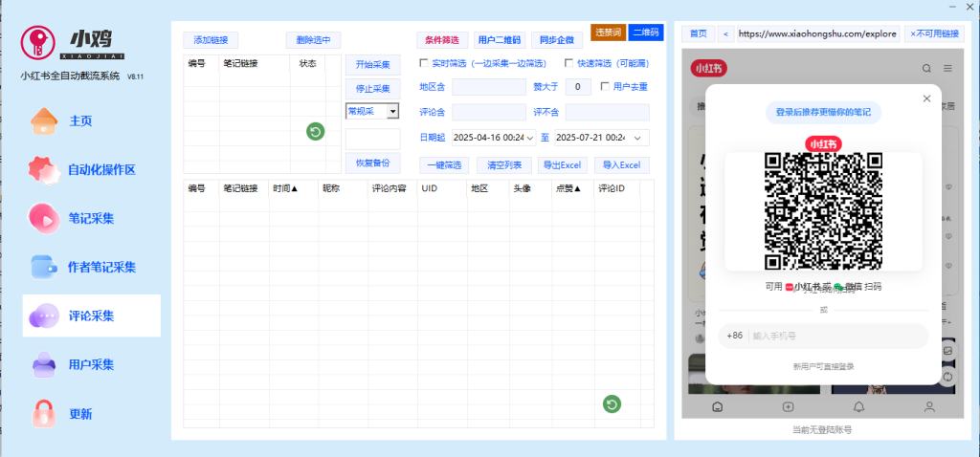The width and height of the screenshot is (980, 457).
Task: Tap the profile person icon in bottom navigation
Action: (930, 407)
